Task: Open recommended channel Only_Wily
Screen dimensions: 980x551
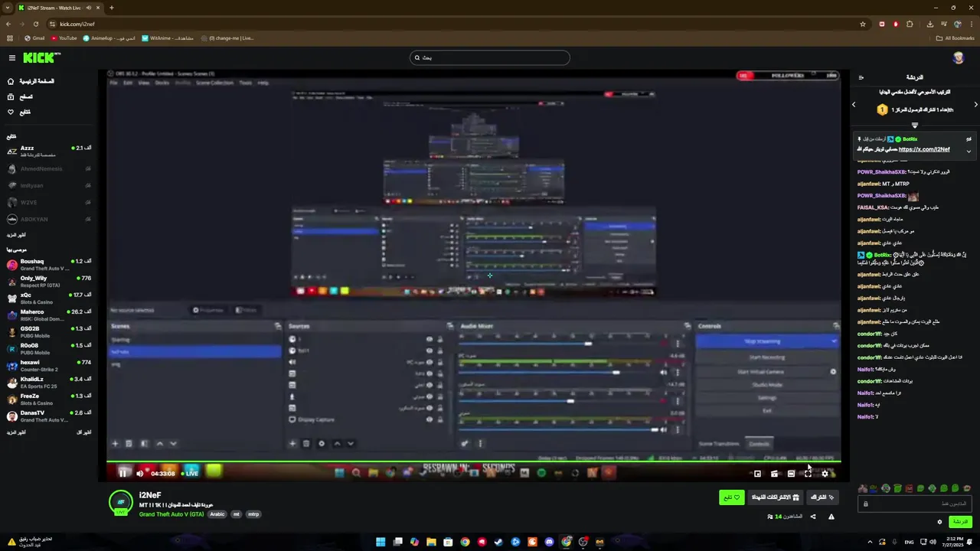Action: tap(49, 282)
